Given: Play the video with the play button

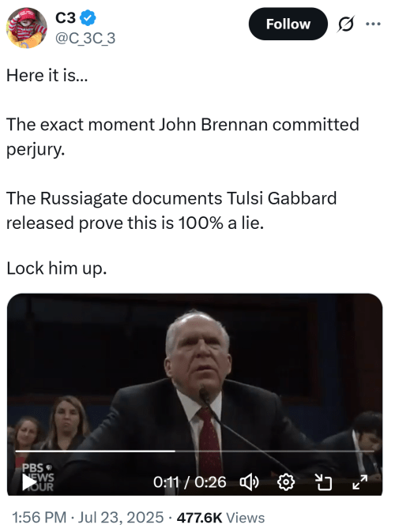Looking at the screenshot, I should pos(29,482).
